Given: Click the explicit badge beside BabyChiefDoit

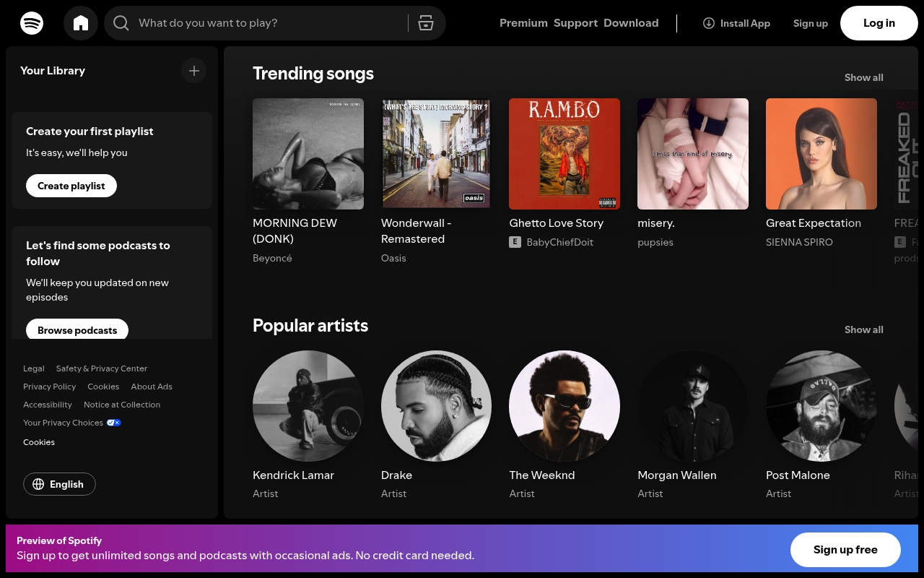Looking at the screenshot, I should 515,242.
